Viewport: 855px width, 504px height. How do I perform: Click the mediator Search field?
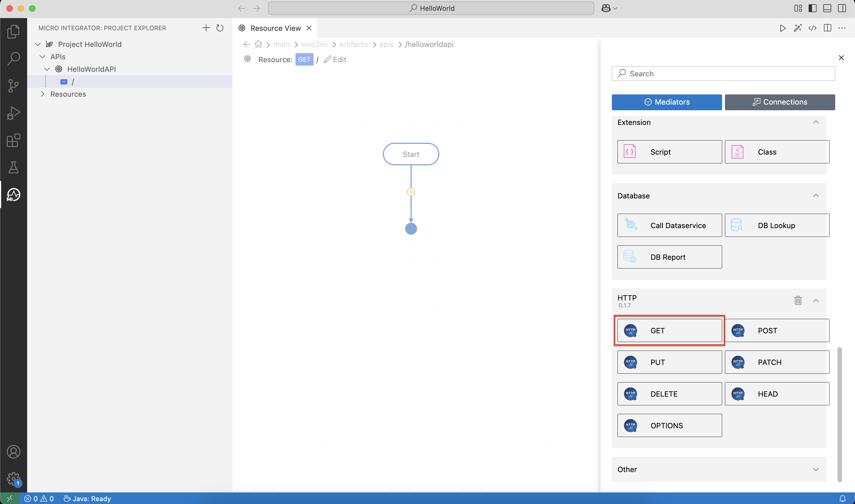coord(723,74)
